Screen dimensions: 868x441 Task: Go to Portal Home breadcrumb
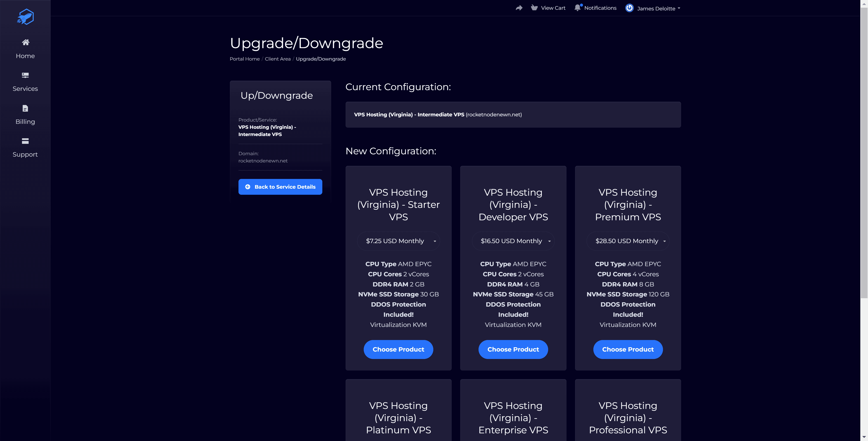click(245, 59)
